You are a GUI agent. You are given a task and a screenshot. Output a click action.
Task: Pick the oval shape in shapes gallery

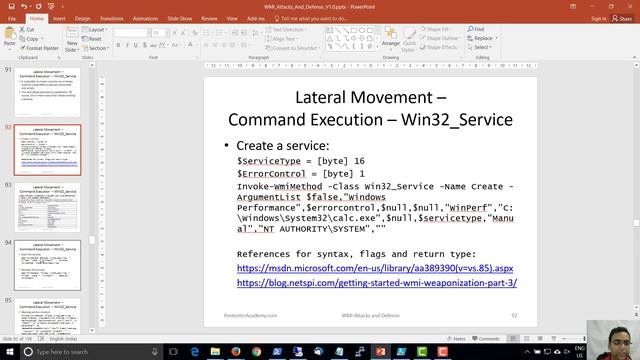362,30
